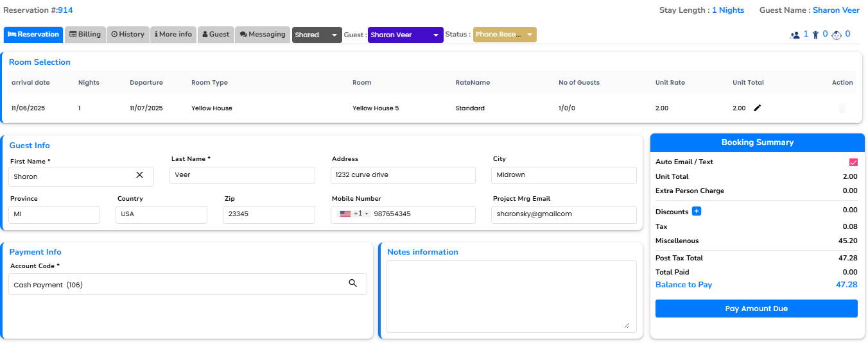Click the Account Code search magnifier icon
The height and width of the screenshot is (347, 868).
(x=352, y=284)
